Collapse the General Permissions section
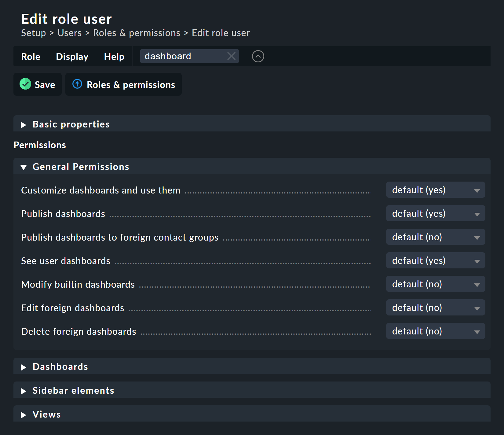Viewport: 504px width, 435px height. pos(252,166)
